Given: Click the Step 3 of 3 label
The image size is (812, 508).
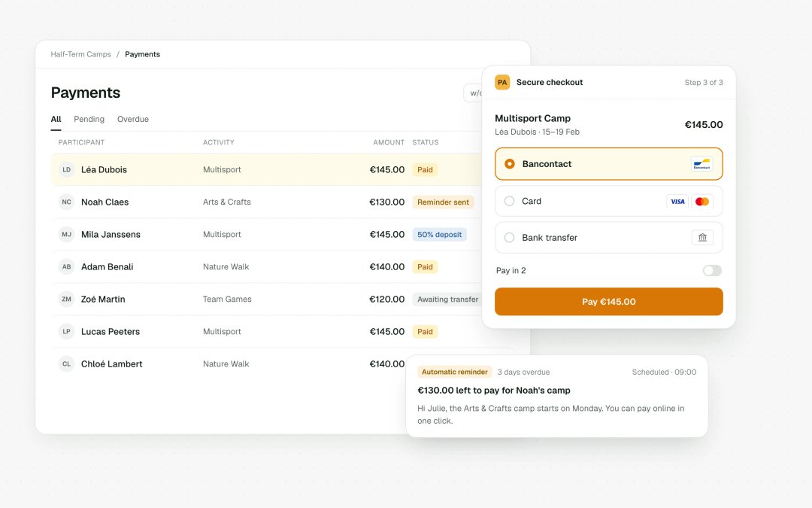Looking at the screenshot, I should tap(704, 83).
